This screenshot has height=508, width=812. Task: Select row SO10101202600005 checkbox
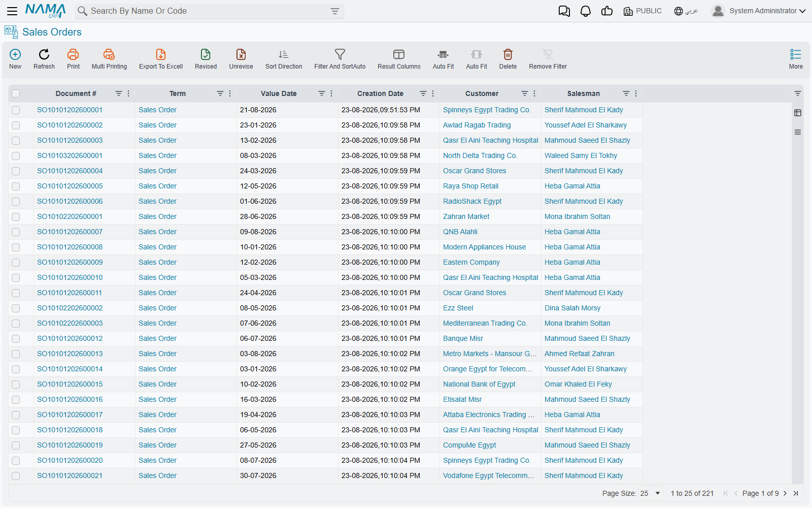[x=16, y=186]
